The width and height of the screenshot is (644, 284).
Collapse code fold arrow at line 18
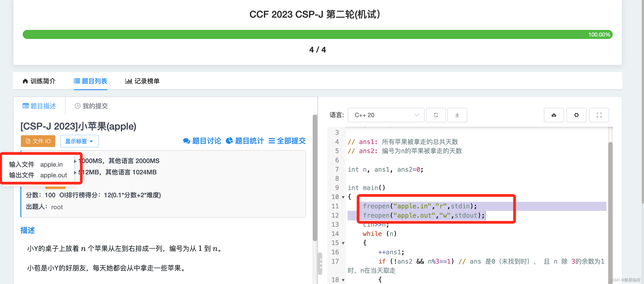coord(343,280)
